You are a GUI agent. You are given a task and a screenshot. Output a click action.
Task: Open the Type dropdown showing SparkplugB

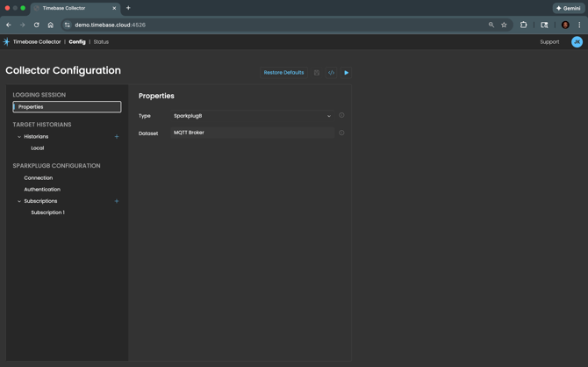click(252, 116)
